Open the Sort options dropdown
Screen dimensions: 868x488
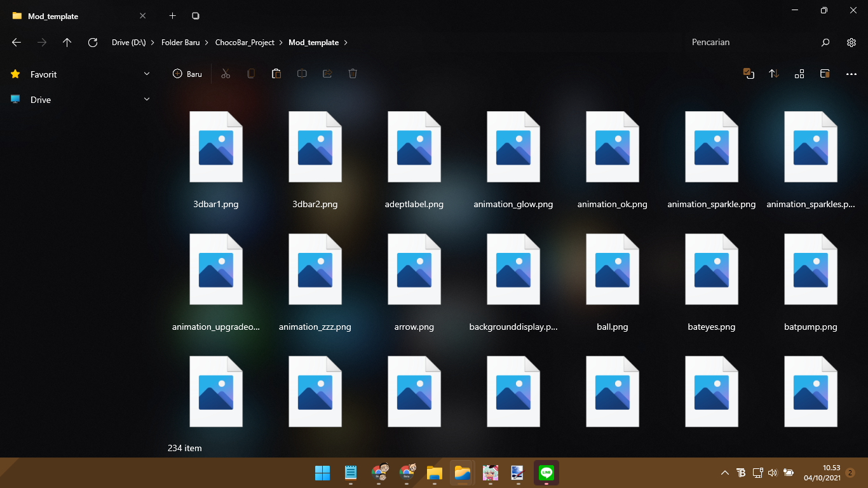(774, 74)
